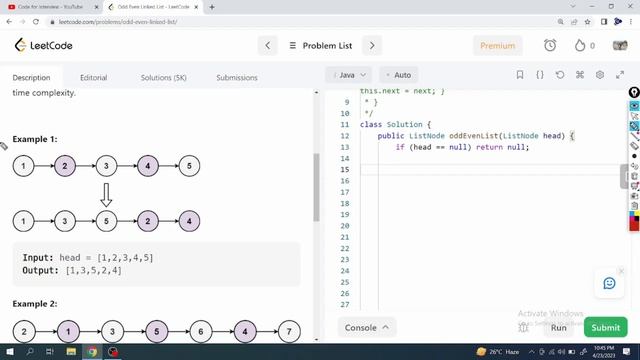Screen dimensions: 640x360
Task: Click the LeetCode logo
Action: point(43,45)
